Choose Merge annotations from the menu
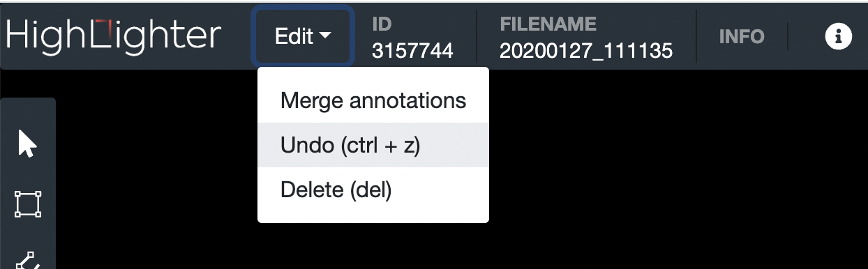Screen dimensions: 868x269 pyautogui.click(x=373, y=100)
